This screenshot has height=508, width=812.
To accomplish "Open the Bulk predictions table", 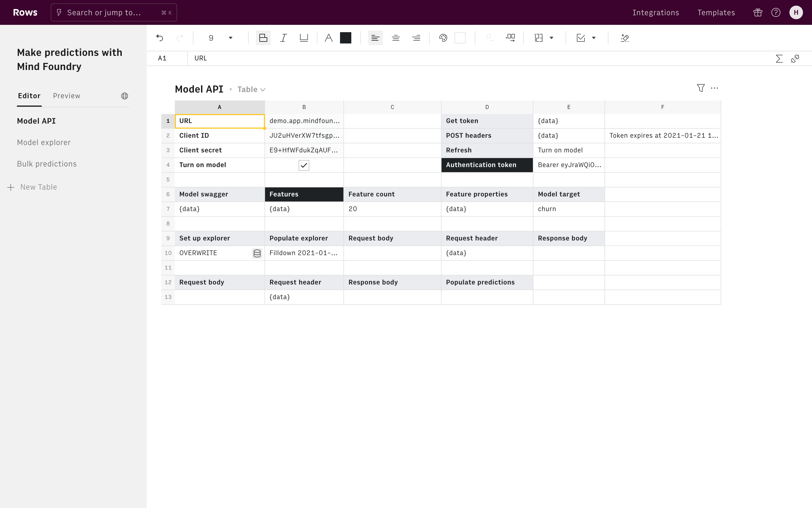I will 47,164.
